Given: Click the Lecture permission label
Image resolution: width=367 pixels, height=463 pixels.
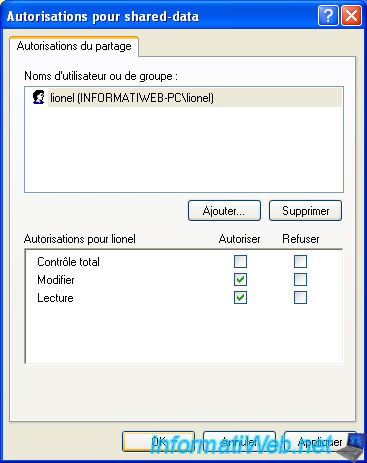Looking at the screenshot, I should pos(55,298).
